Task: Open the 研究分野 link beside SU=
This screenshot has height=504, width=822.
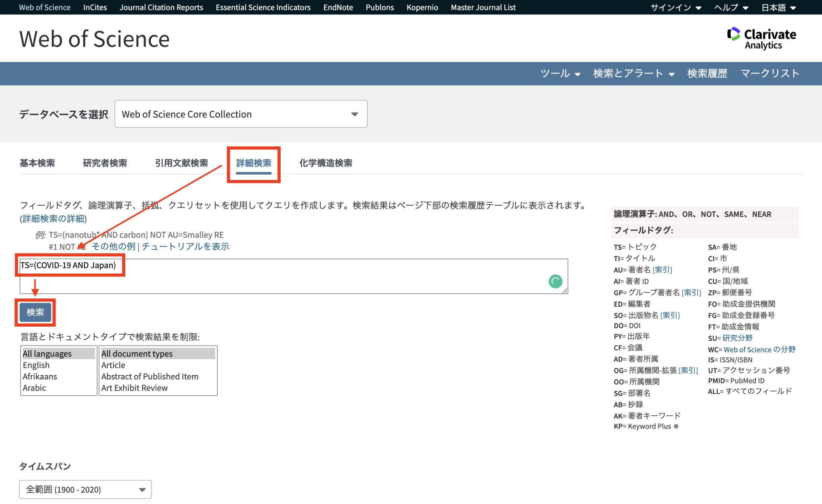Action: coord(737,338)
